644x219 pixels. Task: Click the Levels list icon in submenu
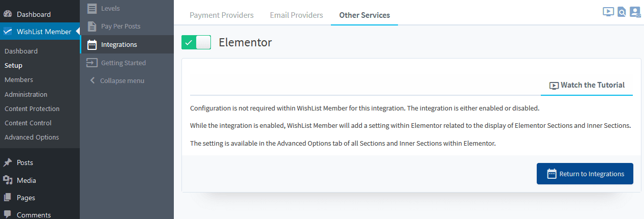tap(92, 8)
